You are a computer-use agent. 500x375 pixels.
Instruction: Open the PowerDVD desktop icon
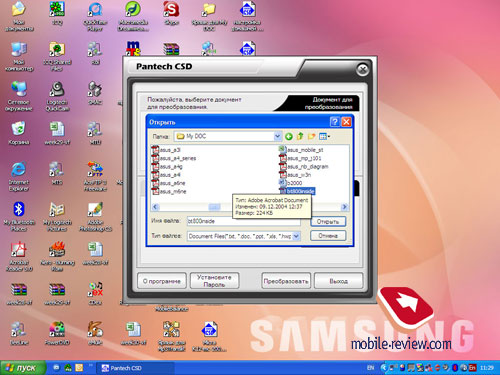tap(57, 333)
